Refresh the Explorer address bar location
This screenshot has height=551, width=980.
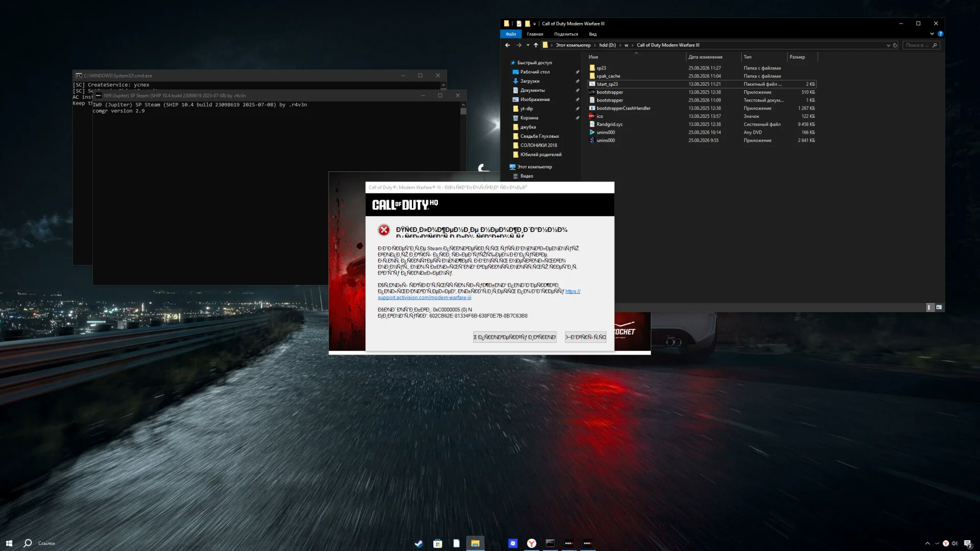(x=895, y=45)
